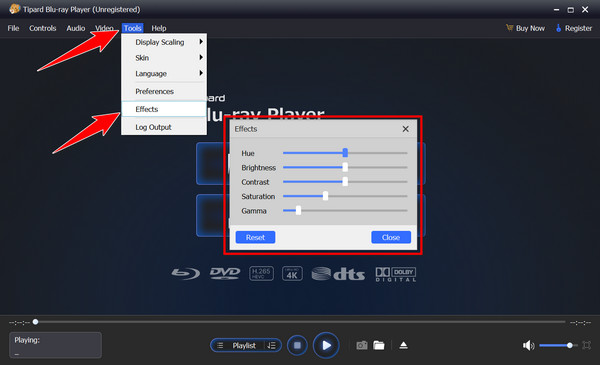This screenshot has width=600, height=365.
Task: Open the Audio menu
Action: (75, 28)
